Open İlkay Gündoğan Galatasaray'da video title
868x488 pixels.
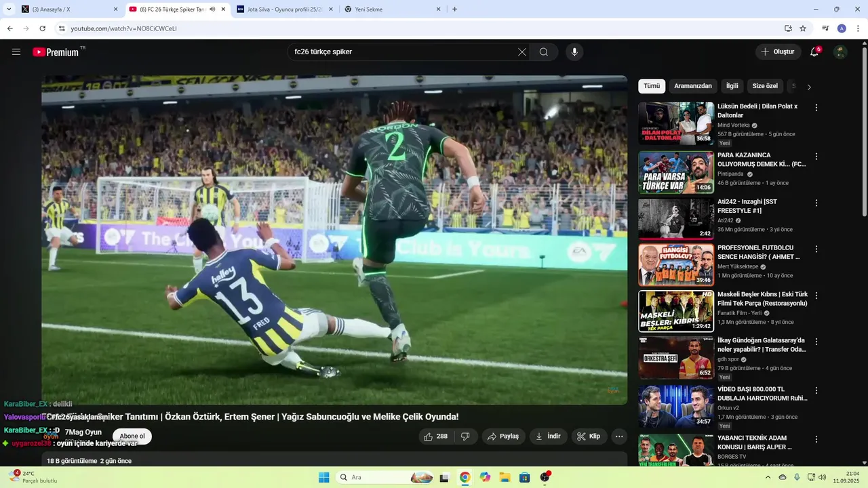pyautogui.click(x=762, y=345)
